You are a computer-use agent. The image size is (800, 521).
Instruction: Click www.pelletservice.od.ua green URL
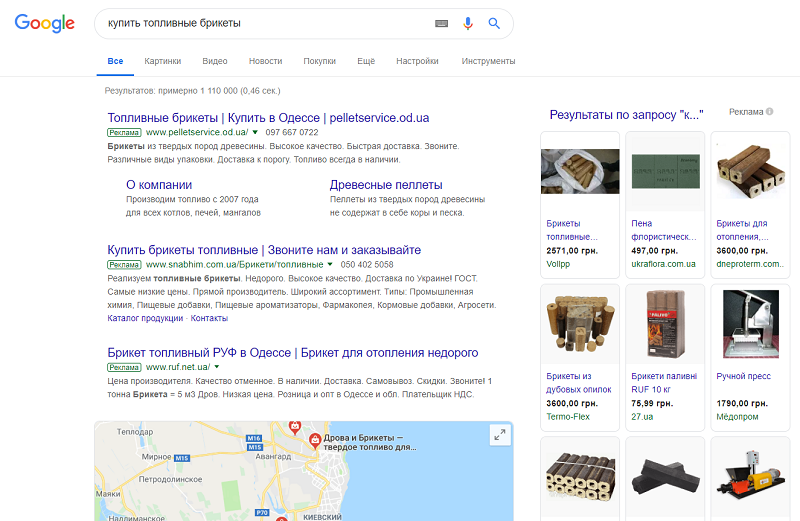pos(197,132)
